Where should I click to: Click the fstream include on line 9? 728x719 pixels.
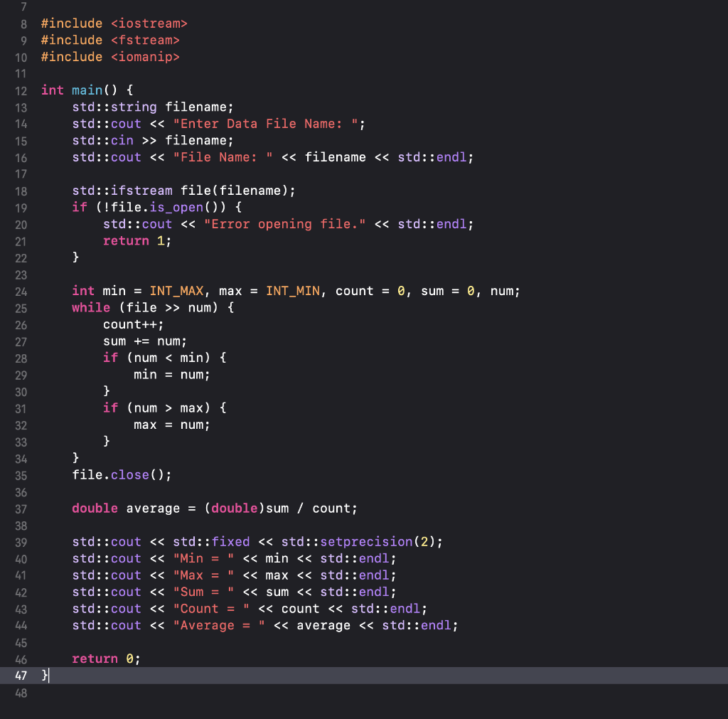[x=110, y=40]
